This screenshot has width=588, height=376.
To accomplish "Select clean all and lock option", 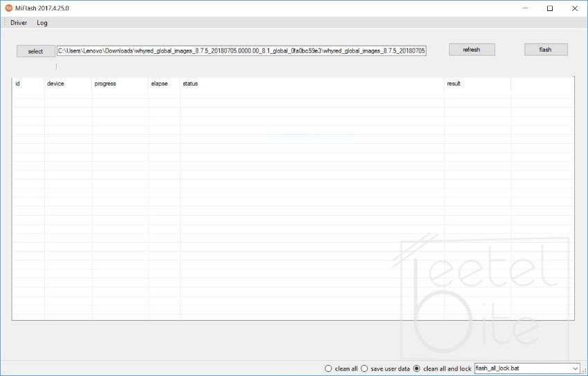I will [x=442, y=368].
